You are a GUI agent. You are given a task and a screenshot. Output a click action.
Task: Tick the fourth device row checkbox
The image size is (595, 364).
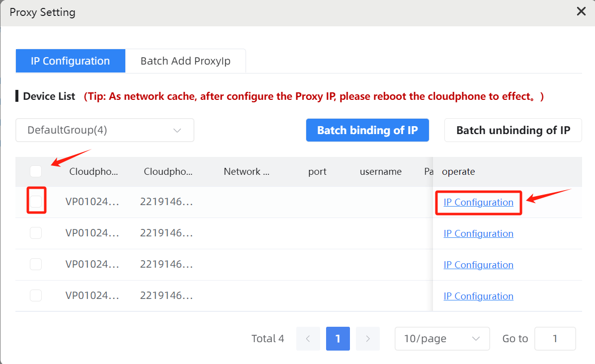pyautogui.click(x=36, y=295)
